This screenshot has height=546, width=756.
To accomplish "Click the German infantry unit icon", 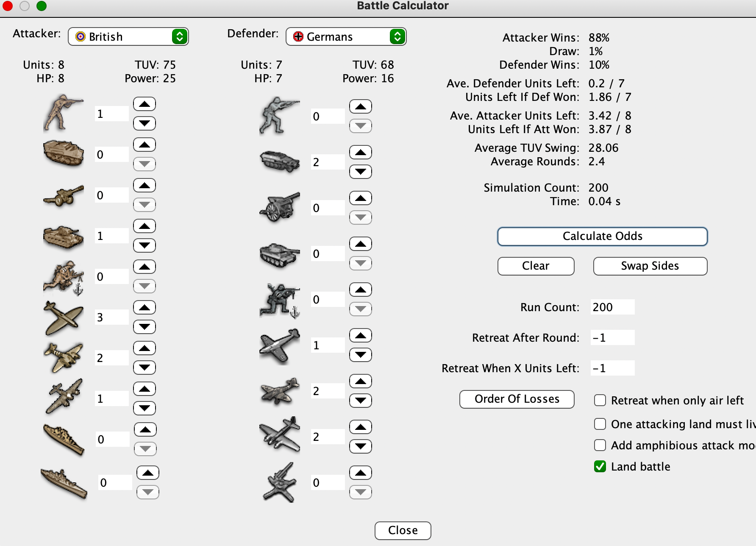I will pyautogui.click(x=280, y=116).
